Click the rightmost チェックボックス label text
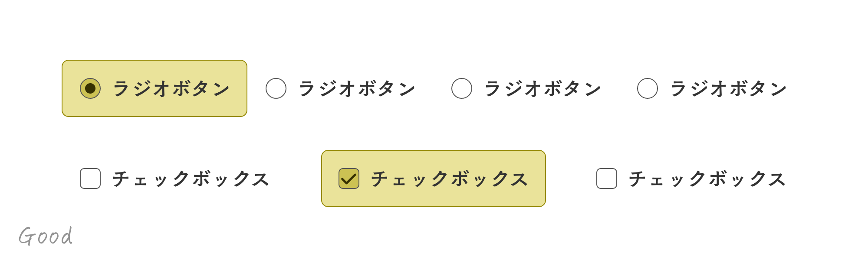This screenshot has height=266, width=868. (707, 179)
